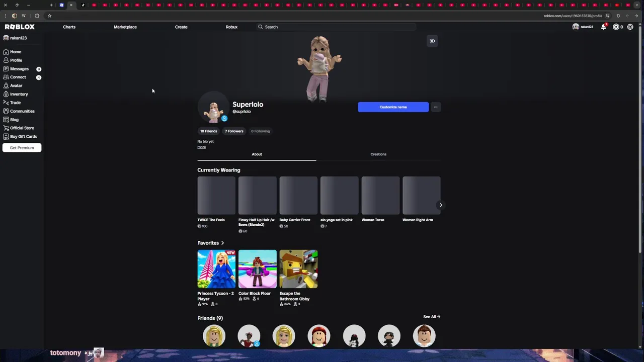Show next Currently Wearing items arrow

(x=441, y=205)
